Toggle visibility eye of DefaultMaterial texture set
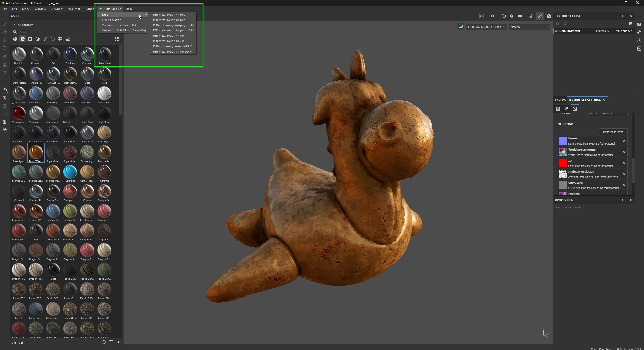644x350 pixels. 556,31
